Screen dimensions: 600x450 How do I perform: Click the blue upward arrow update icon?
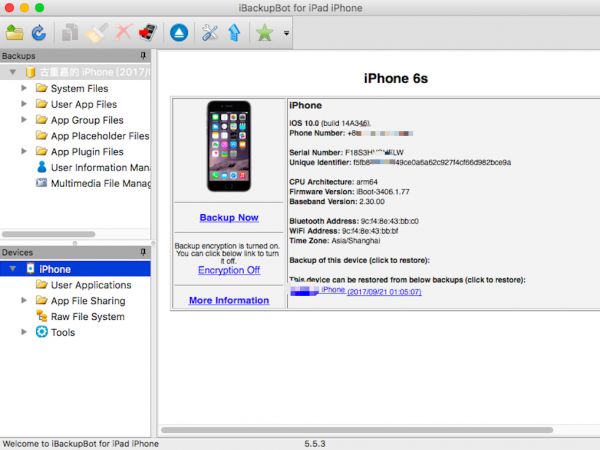coord(234,33)
